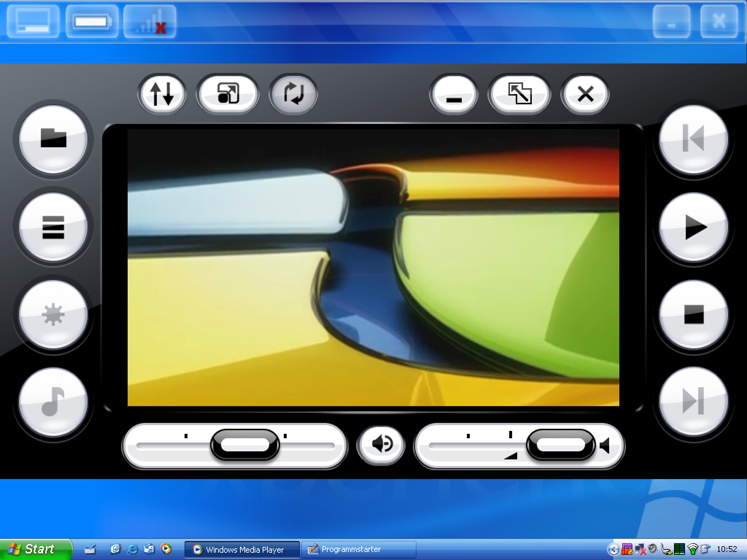Stop playback with the square Stop button
The width and height of the screenshot is (747, 560).
coord(693,314)
